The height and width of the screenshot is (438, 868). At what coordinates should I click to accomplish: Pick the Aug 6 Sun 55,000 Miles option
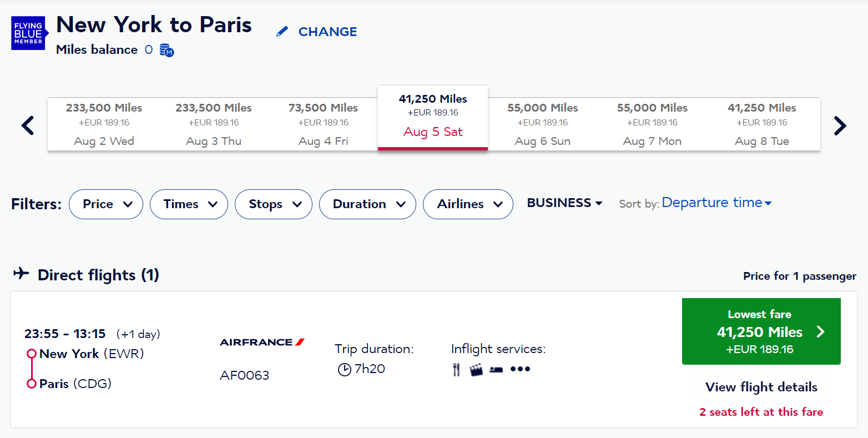click(542, 124)
